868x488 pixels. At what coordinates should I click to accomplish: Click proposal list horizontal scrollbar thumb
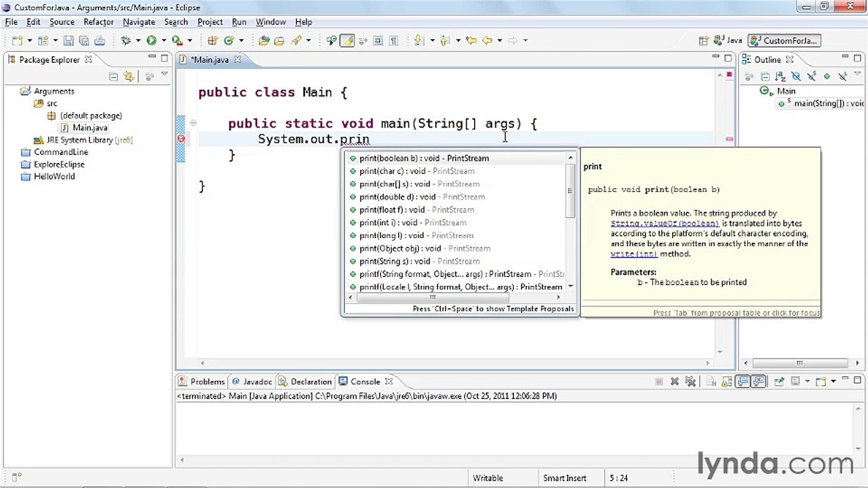433,297
